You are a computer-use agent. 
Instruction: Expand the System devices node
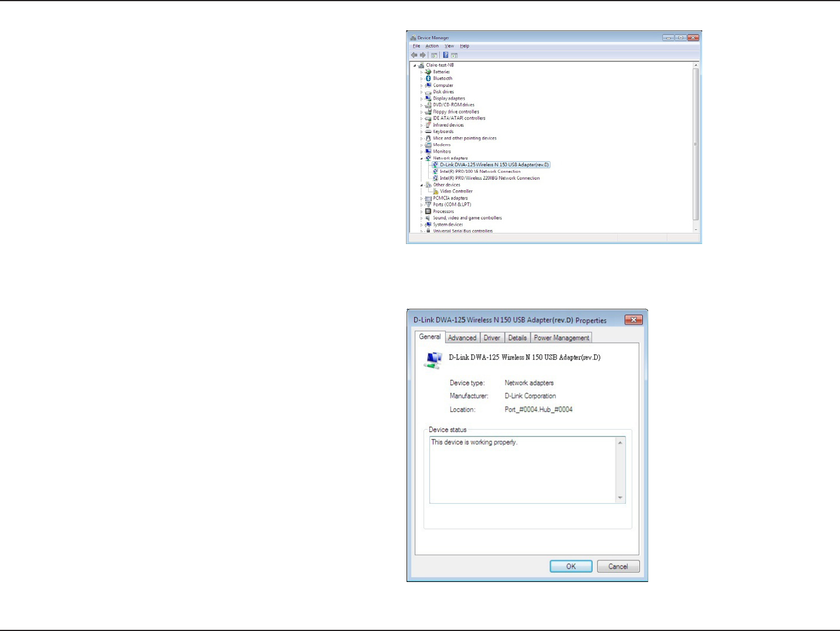click(421, 225)
